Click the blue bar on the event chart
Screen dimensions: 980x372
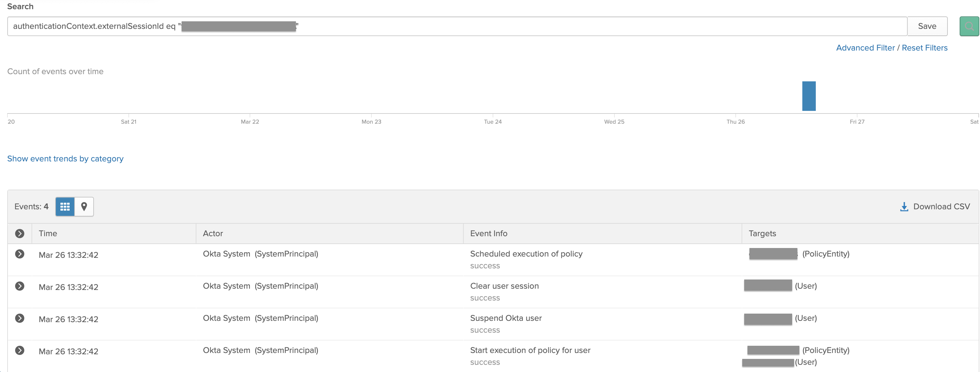[809, 96]
